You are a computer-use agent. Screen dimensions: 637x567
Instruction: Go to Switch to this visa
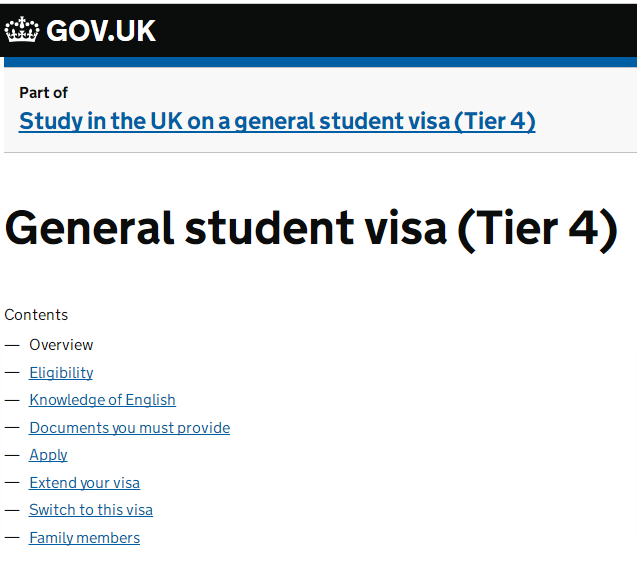[x=91, y=510]
